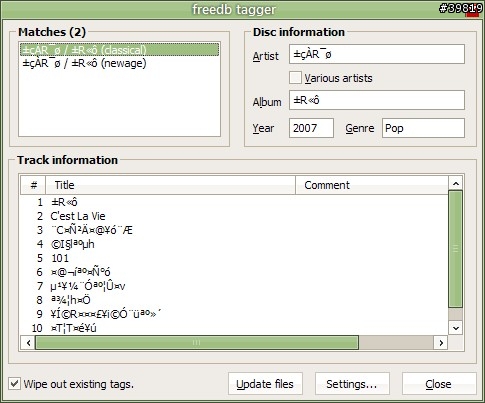Click the Artist input field
This screenshot has height=403, width=485.
(x=377, y=54)
